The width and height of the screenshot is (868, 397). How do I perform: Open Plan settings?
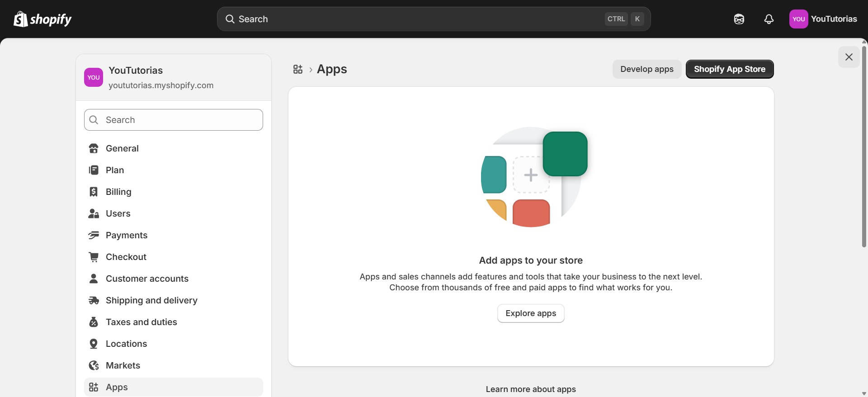point(174,170)
